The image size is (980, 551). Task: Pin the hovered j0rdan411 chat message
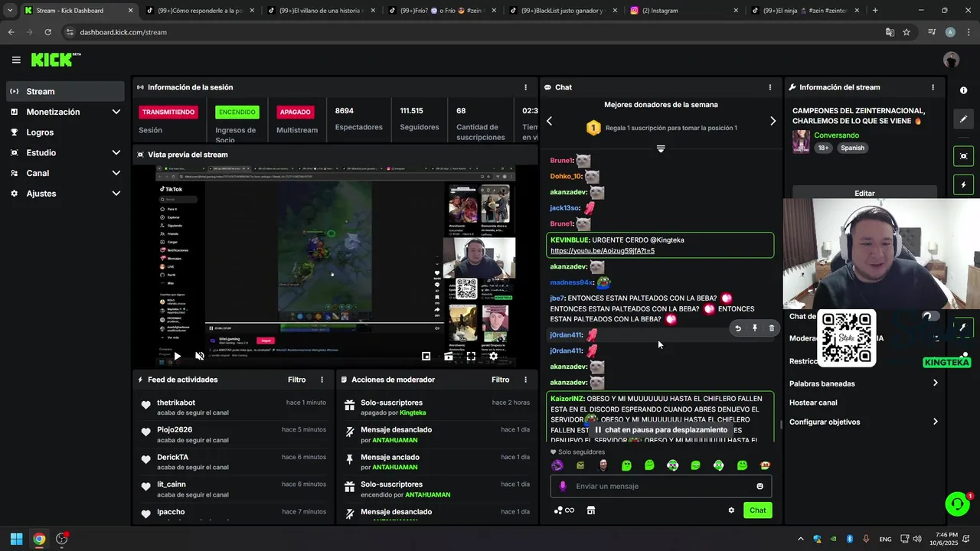point(755,328)
